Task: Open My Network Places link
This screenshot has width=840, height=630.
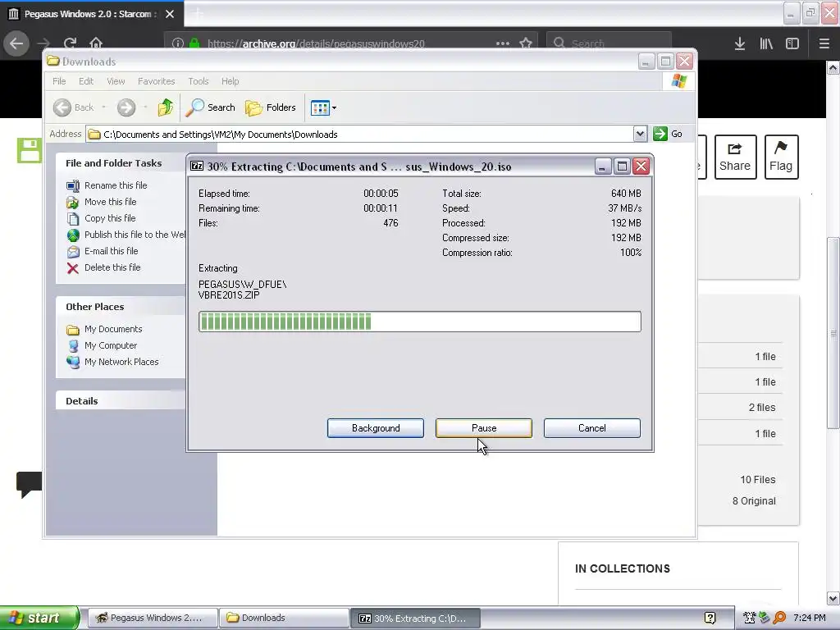Action: click(112, 362)
